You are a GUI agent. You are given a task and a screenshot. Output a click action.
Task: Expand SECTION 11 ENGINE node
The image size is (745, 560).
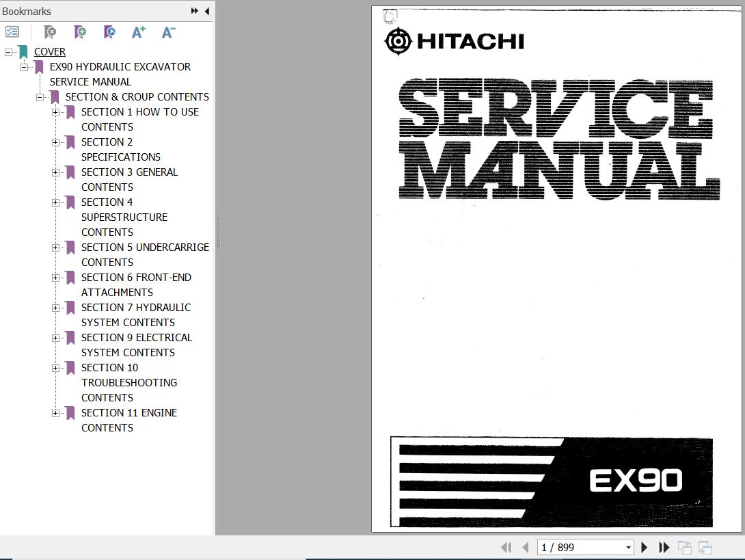point(55,414)
